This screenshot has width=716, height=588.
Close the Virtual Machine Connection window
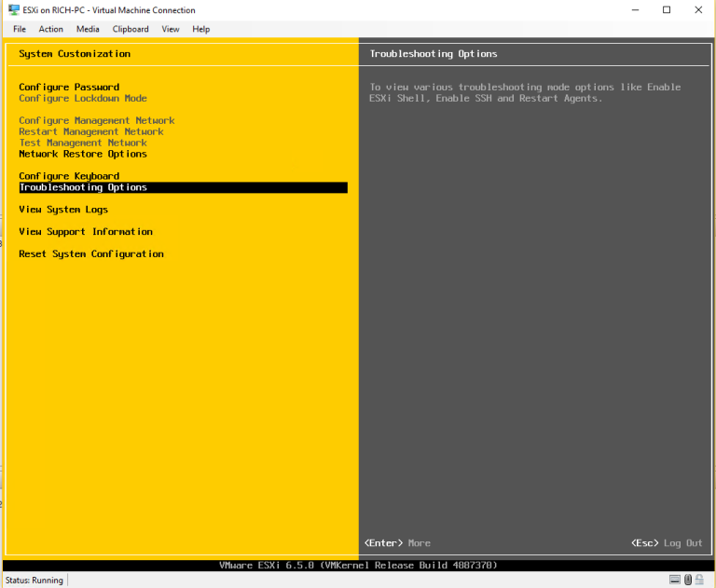tap(698, 9)
